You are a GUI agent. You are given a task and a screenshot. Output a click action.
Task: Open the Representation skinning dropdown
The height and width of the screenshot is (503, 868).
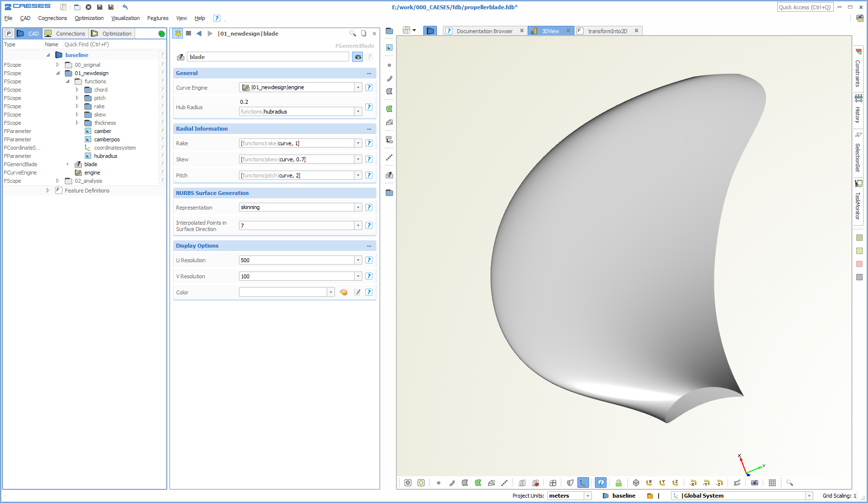click(358, 207)
